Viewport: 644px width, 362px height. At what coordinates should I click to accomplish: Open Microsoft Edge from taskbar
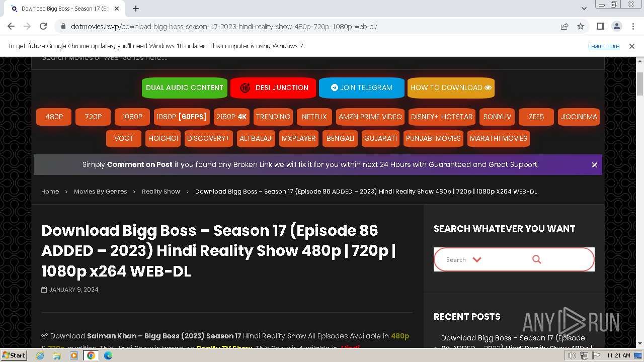[108, 355]
